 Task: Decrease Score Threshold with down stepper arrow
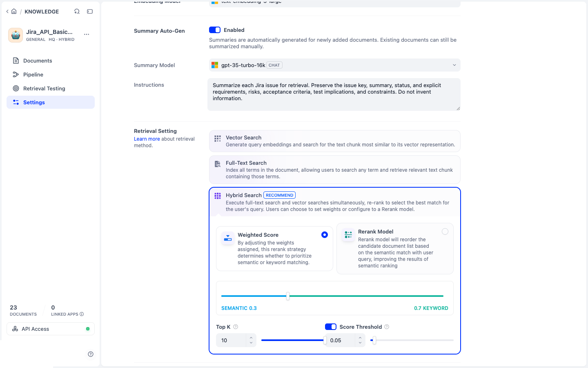(x=360, y=343)
